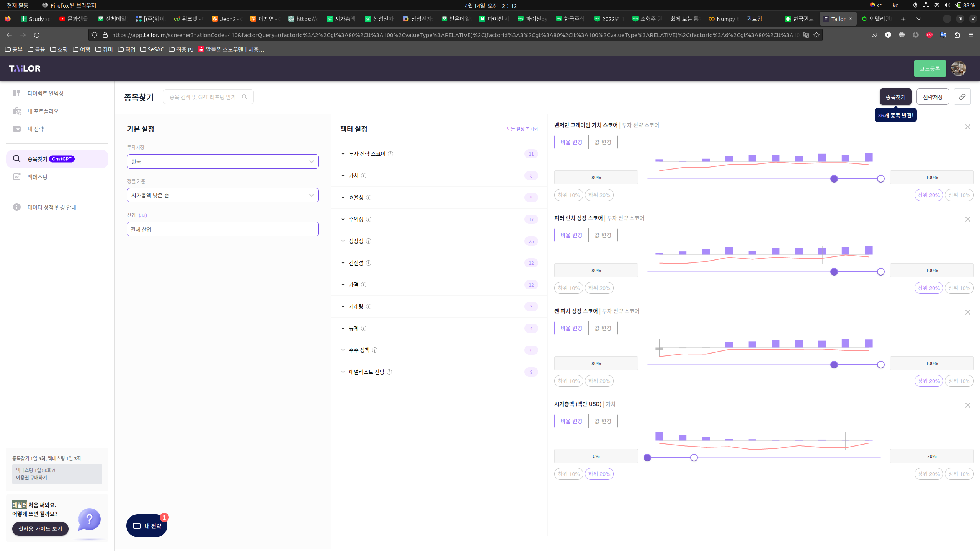Open the 투자시장 한국 dropdown
Screen dimensions: 980x551
click(x=223, y=161)
